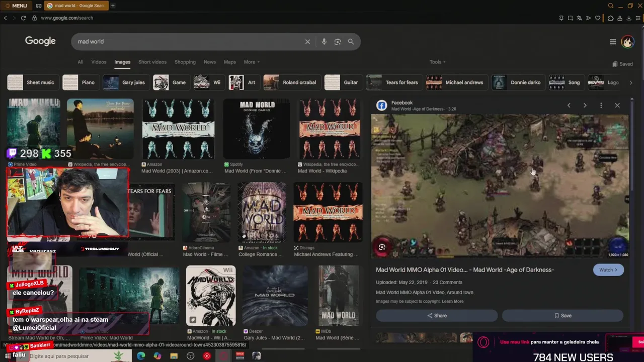Viewport: 644px width, 362px height.
Task: Click the mad world search input
Action: pos(189,42)
